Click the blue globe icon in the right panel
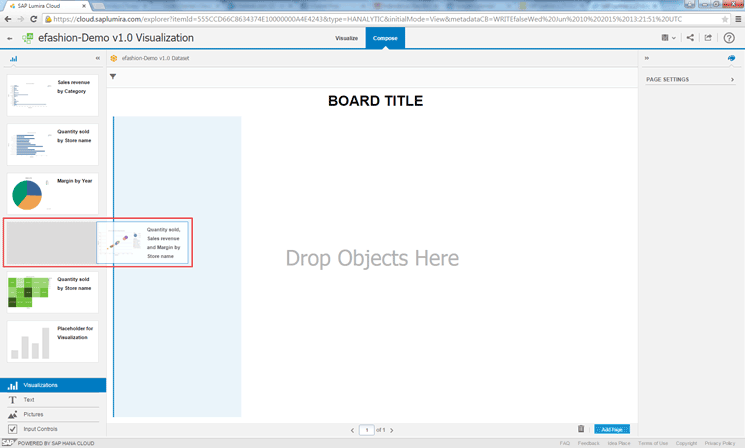The height and width of the screenshot is (448, 745). tap(731, 58)
